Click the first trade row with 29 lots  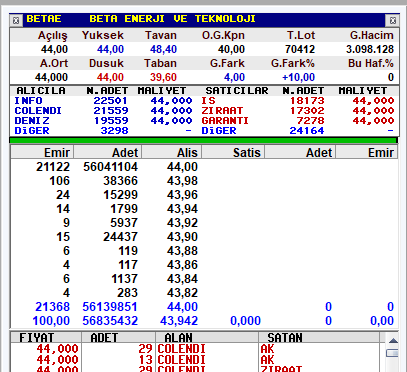pos(195,349)
